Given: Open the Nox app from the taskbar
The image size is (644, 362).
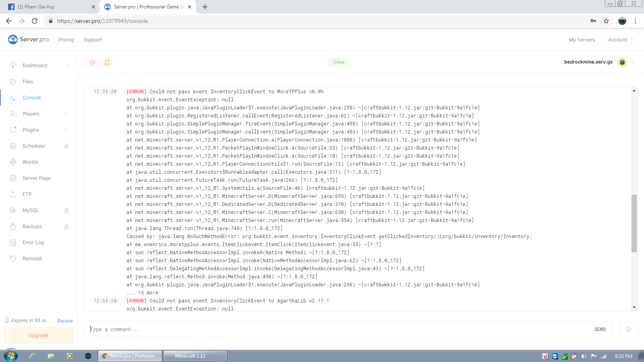Looking at the screenshot, I should (x=88, y=356).
